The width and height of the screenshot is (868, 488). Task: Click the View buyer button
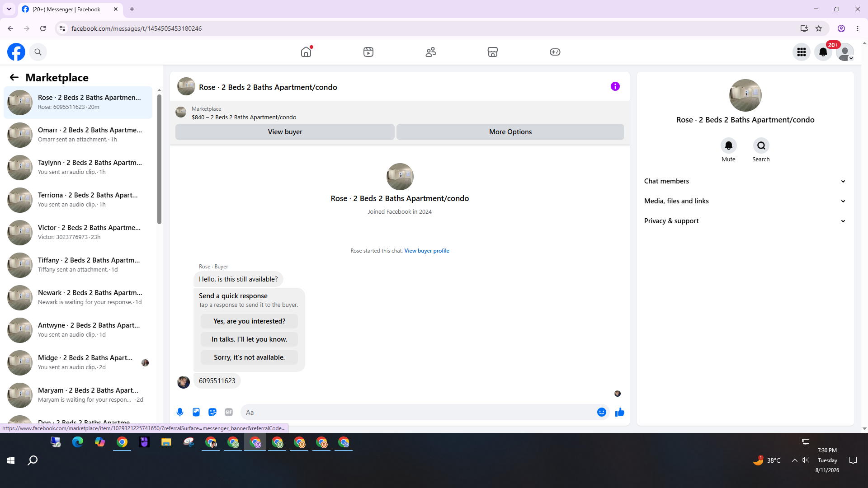click(x=285, y=132)
